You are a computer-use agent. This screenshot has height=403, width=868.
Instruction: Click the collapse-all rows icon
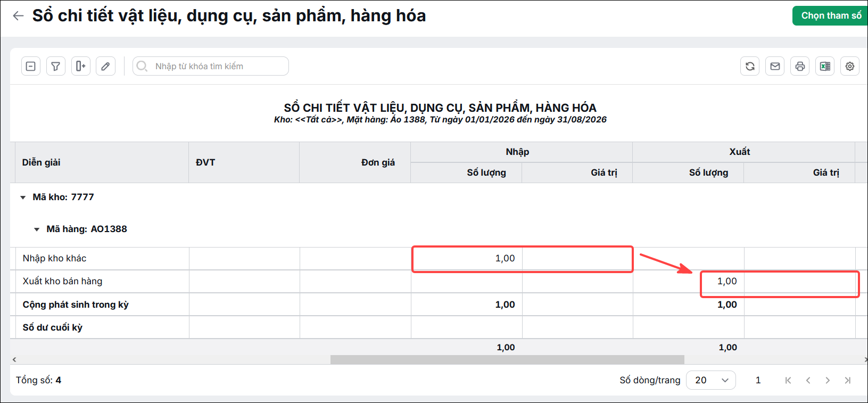(x=31, y=66)
